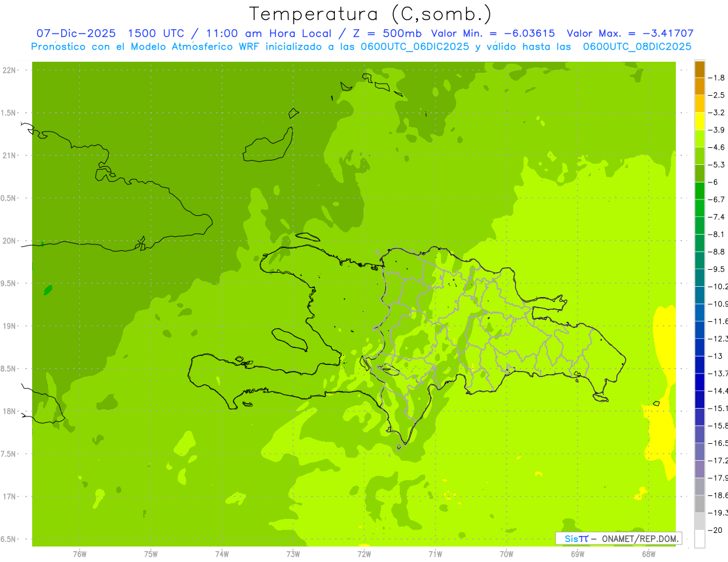Click the '-8.8' colorbar label
Screen dimensions: 728x562
[717, 252]
